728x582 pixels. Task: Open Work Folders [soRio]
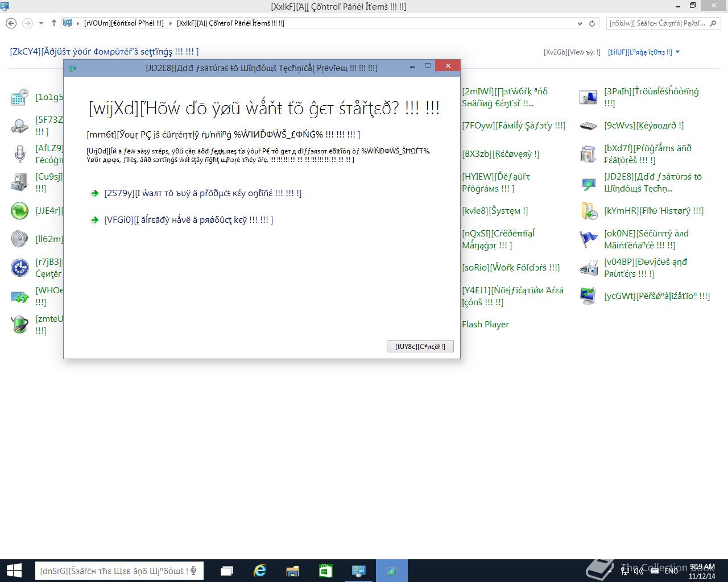point(511,268)
